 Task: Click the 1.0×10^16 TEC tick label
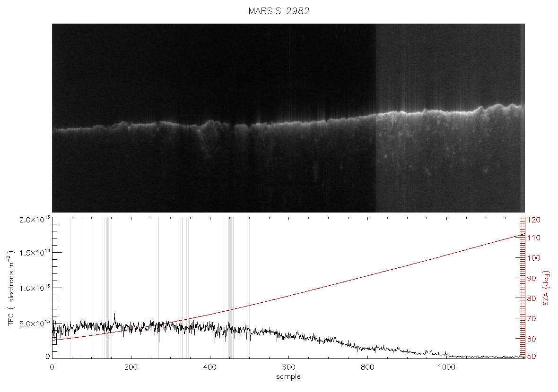coord(35,288)
